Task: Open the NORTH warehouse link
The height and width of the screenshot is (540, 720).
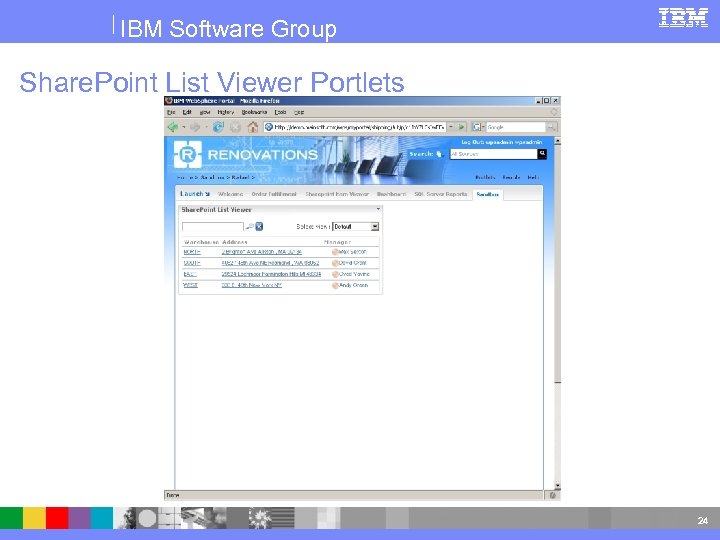Action: click(x=192, y=252)
